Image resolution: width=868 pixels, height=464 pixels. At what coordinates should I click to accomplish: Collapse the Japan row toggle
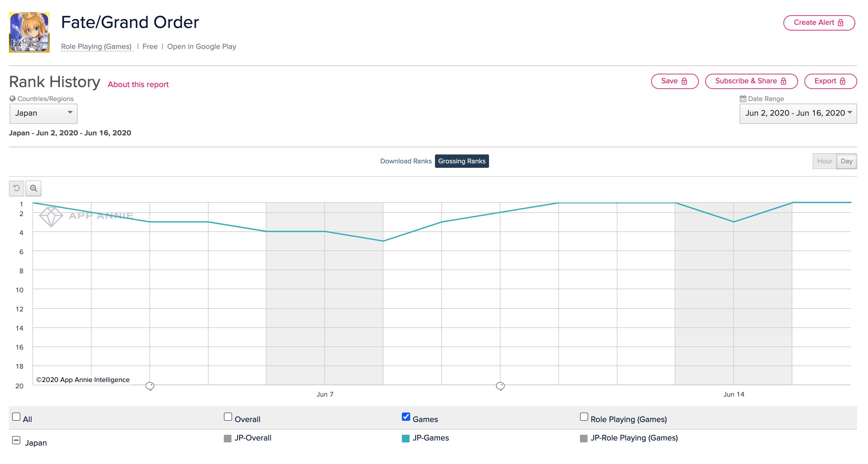(16, 440)
